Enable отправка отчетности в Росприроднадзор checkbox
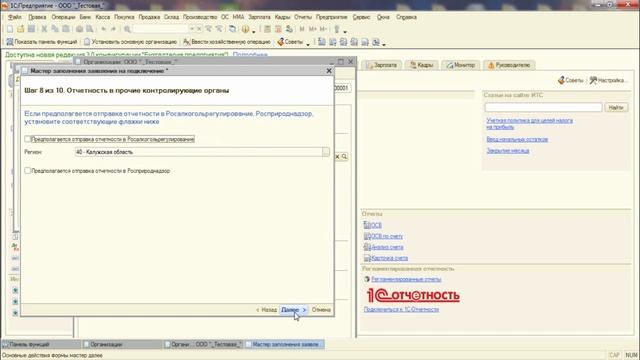640x360 pixels. pos(27,171)
